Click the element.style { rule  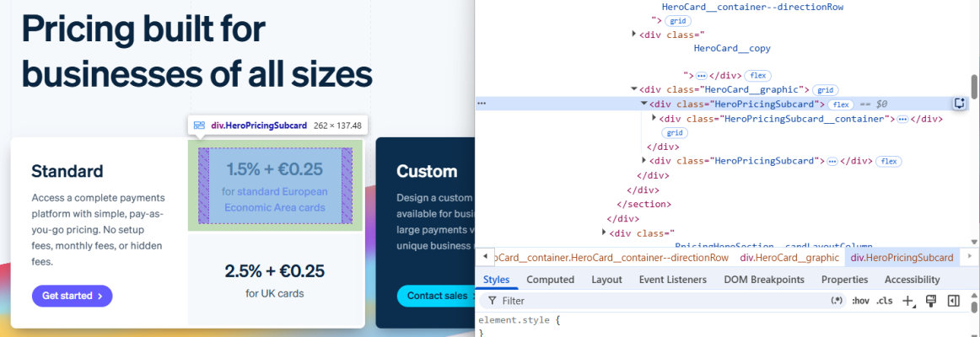tap(520, 320)
